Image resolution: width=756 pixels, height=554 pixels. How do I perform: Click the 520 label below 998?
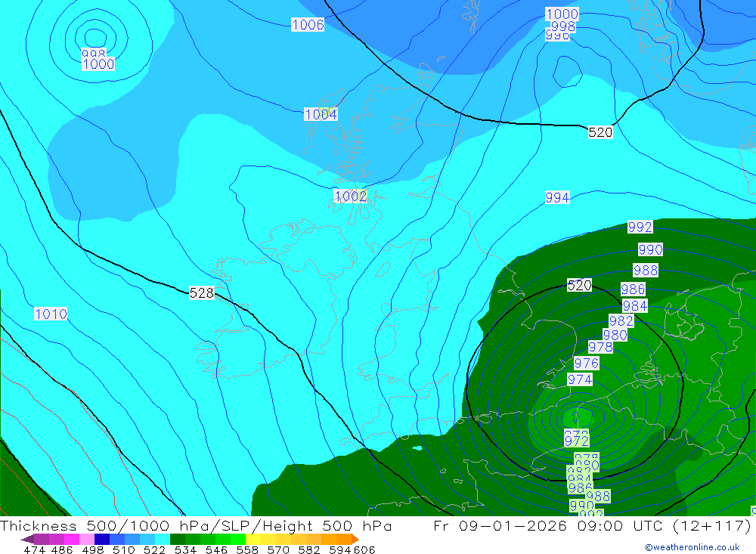[x=600, y=132]
